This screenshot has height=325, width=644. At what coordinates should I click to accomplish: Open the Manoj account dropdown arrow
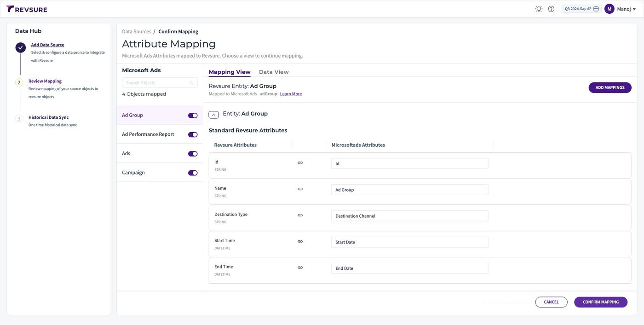[x=634, y=9]
